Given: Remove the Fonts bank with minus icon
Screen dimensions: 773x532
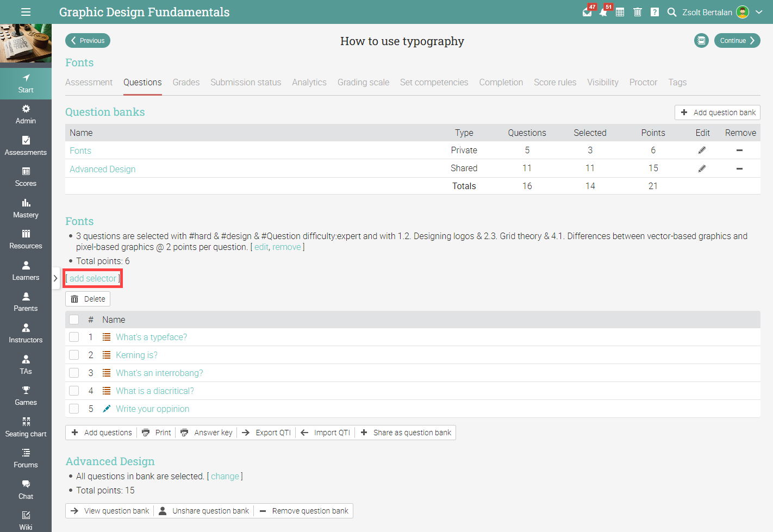Looking at the screenshot, I should pyautogui.click(x=739, y=150).
